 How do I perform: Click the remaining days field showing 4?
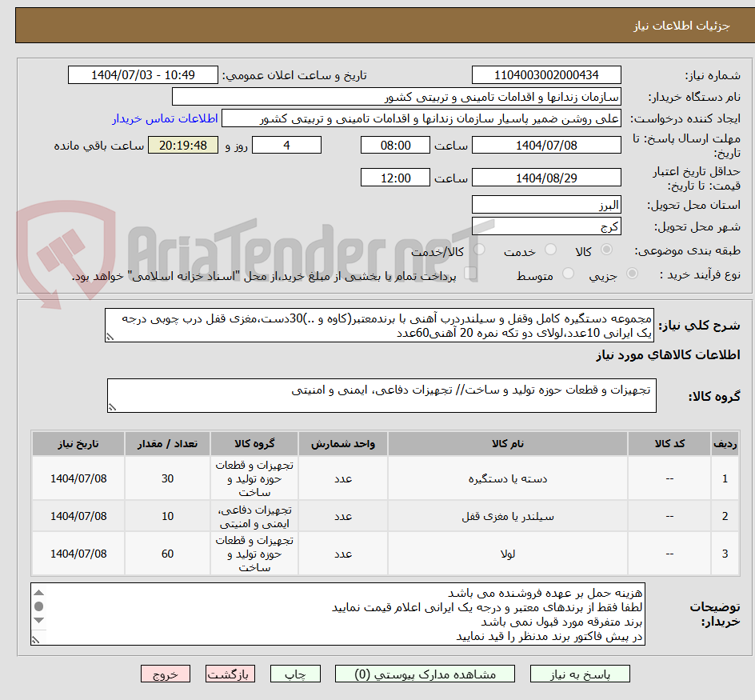(286, 145)
